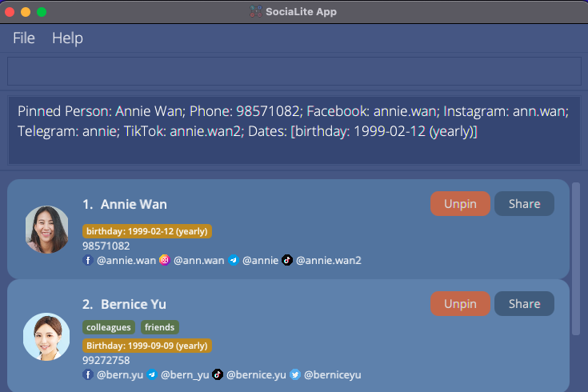Select Annie Wan's profile photo

(x=46, y=230)
